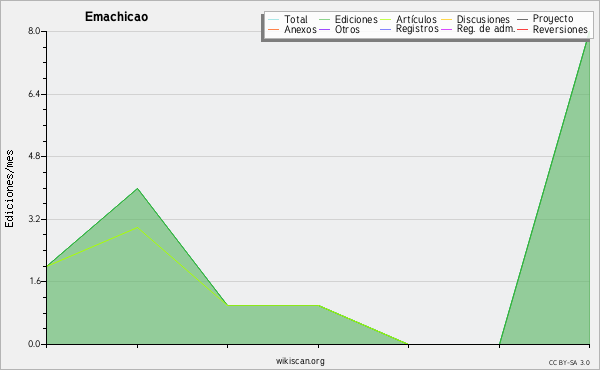Screen dimensions: 600x370
Task: Click the Otros legend label
Action: point(347,29)
